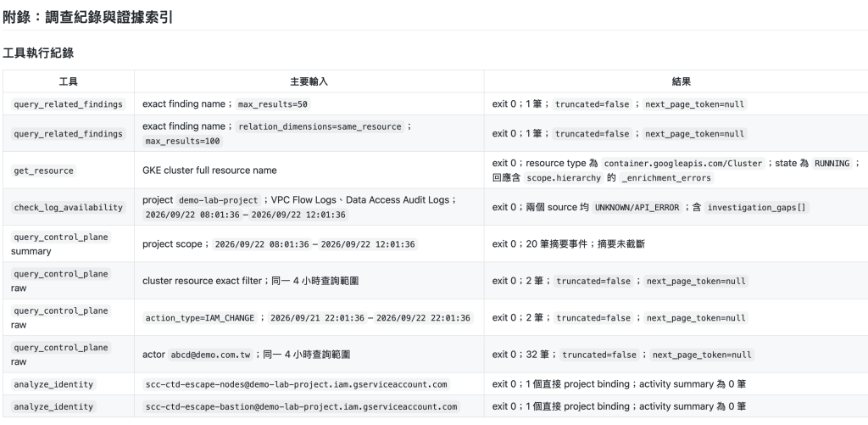Click the result cell in escape-bastion row

pos(676,406)
